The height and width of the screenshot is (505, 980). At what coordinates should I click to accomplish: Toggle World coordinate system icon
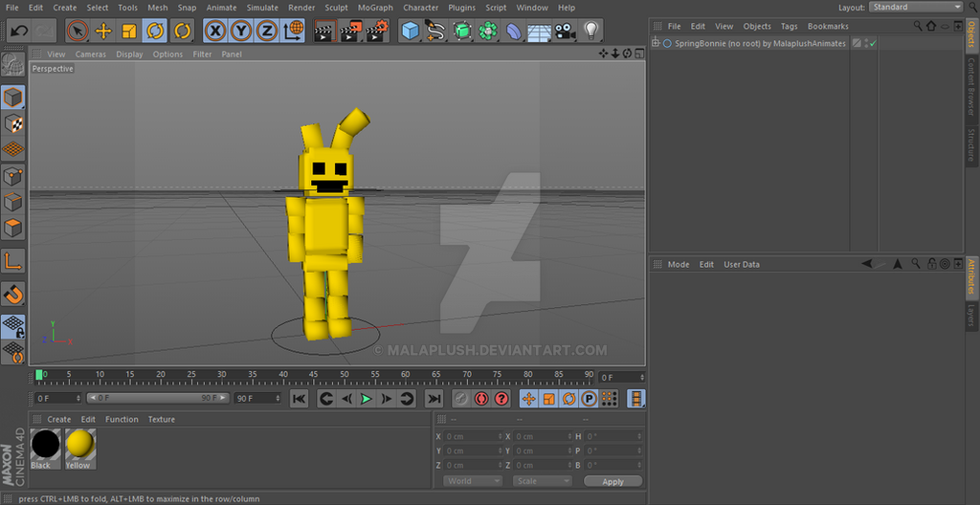[293, 30]
